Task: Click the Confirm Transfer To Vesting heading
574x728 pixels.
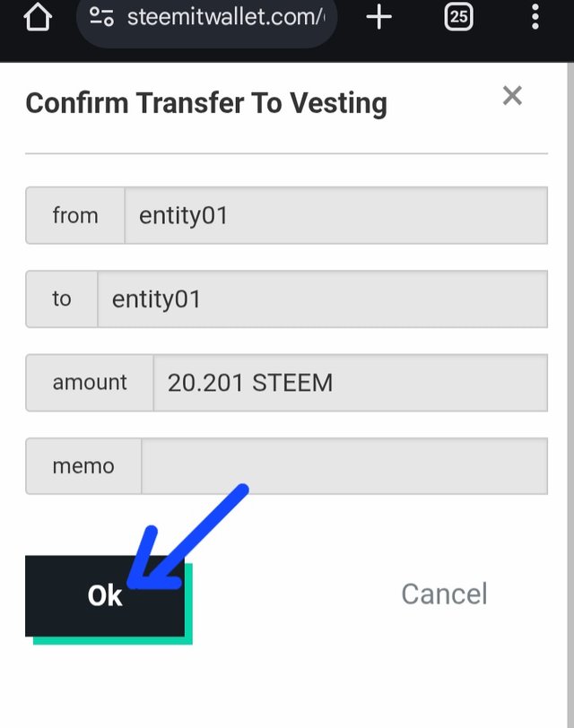Action: click(206, 103)
